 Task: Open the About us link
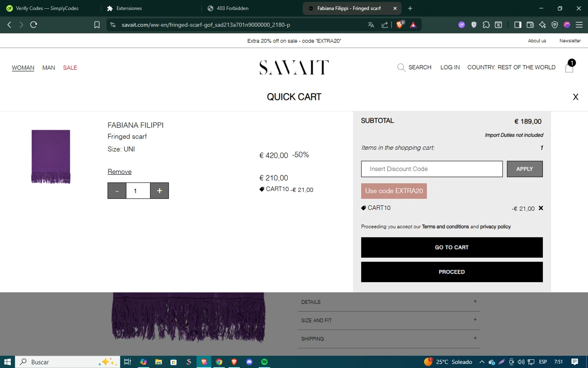point(537,41)
